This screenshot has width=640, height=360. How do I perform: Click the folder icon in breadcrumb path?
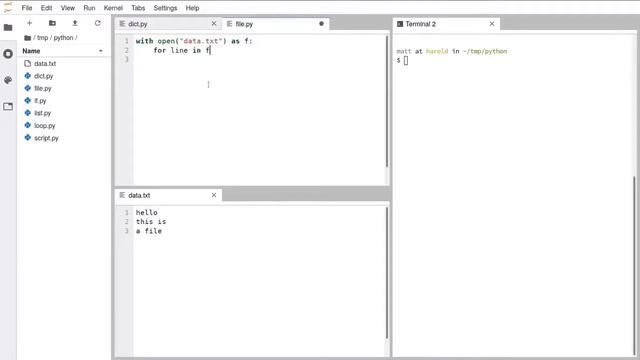tap(27, 38)
